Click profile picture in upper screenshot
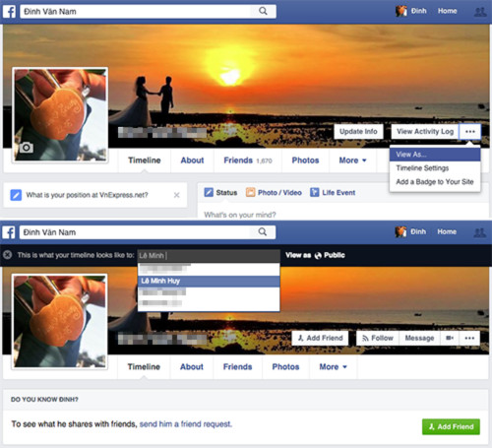 coord(60,115)
